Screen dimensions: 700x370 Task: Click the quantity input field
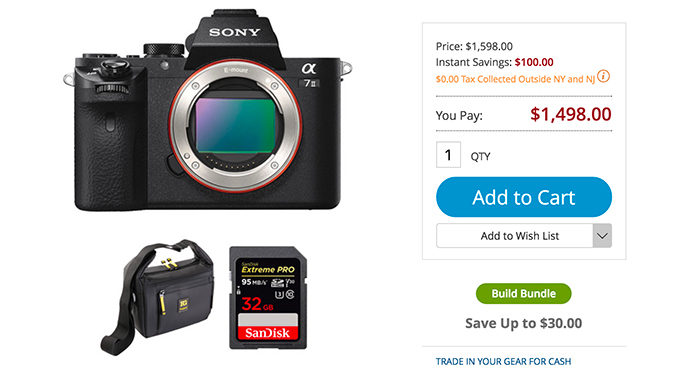click(x=448, y=155)
